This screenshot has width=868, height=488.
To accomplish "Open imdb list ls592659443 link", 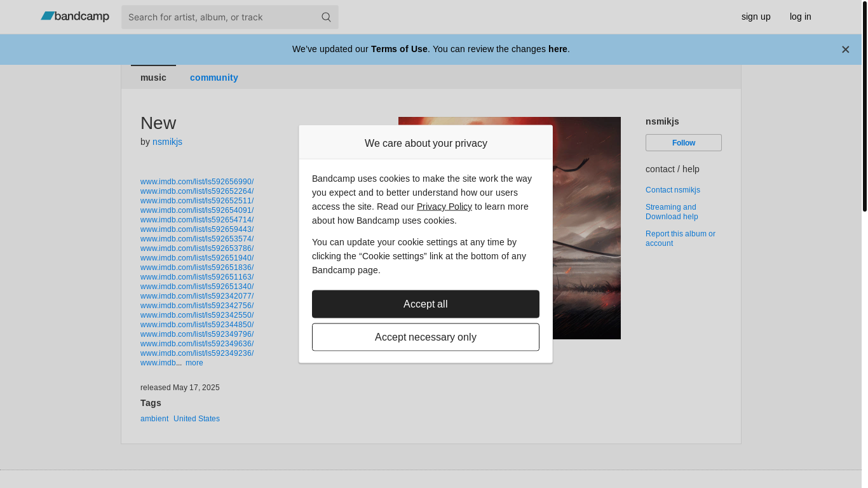I will (x=197, y=229).
